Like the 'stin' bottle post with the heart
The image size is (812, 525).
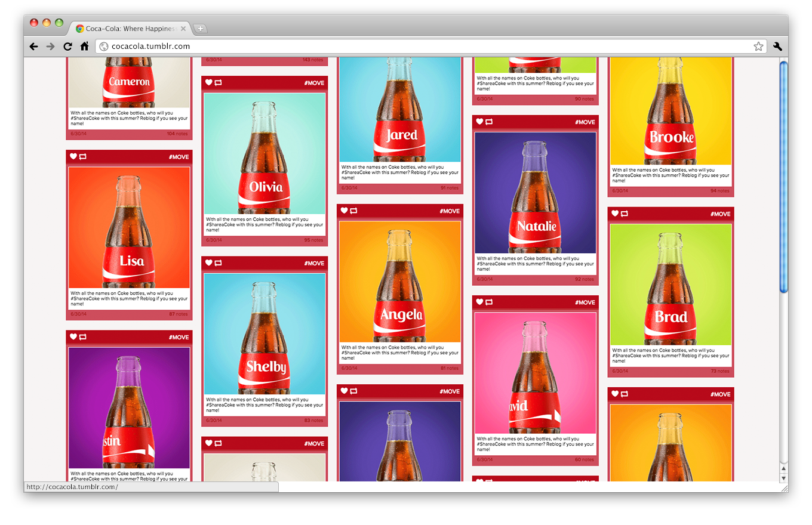73,337
